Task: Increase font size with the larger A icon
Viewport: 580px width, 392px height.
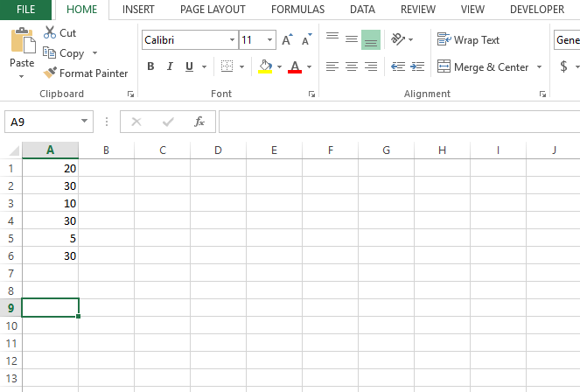Action: pyautogui.click(x=287, y=40)
